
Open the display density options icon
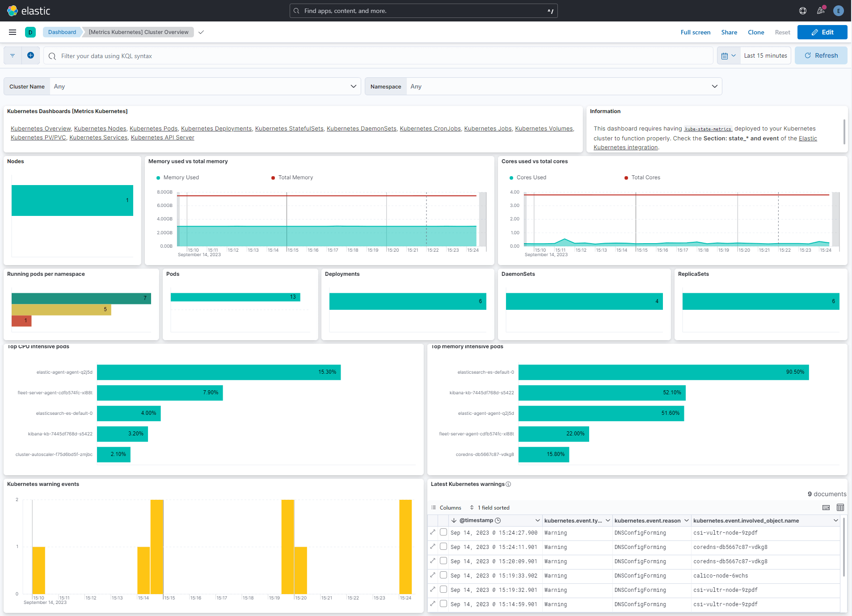tap(826, 507)
